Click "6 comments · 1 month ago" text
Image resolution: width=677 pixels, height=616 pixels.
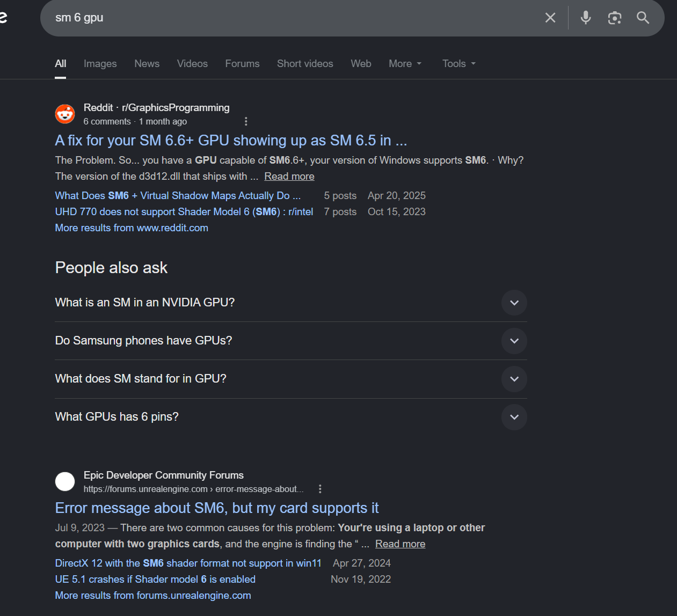click(x=135, y=122)
